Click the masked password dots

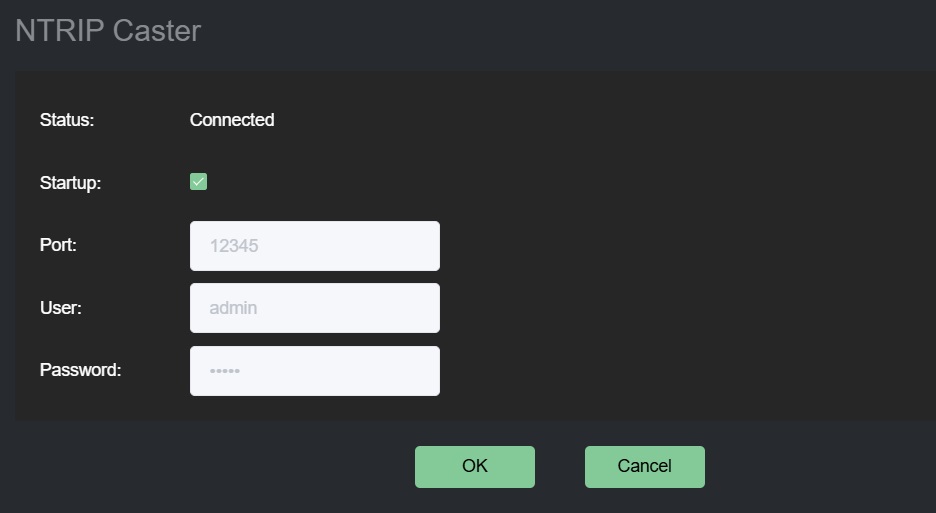tap(225, 372)
